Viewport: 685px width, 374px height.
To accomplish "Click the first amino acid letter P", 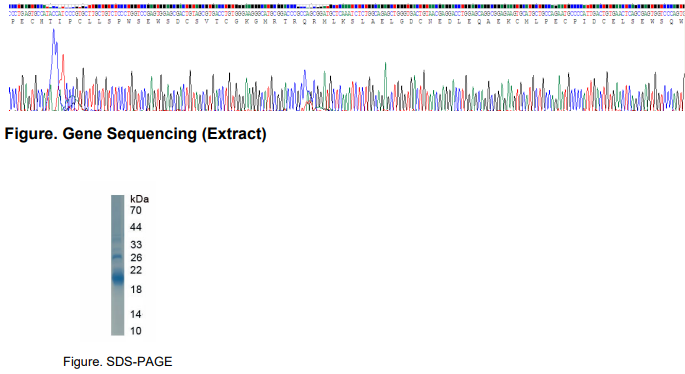I will pyautogui.click(x=13, y=22).
